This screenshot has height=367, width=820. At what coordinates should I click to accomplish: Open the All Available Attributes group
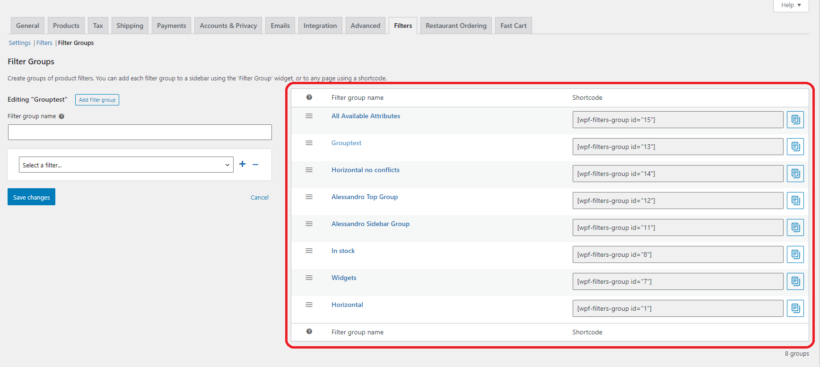pos(366,116)
